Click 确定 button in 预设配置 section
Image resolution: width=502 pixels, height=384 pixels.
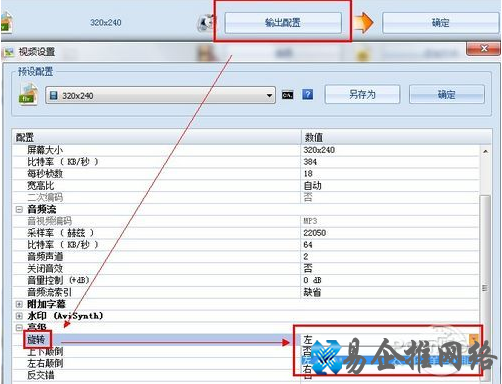click(447, 94)
